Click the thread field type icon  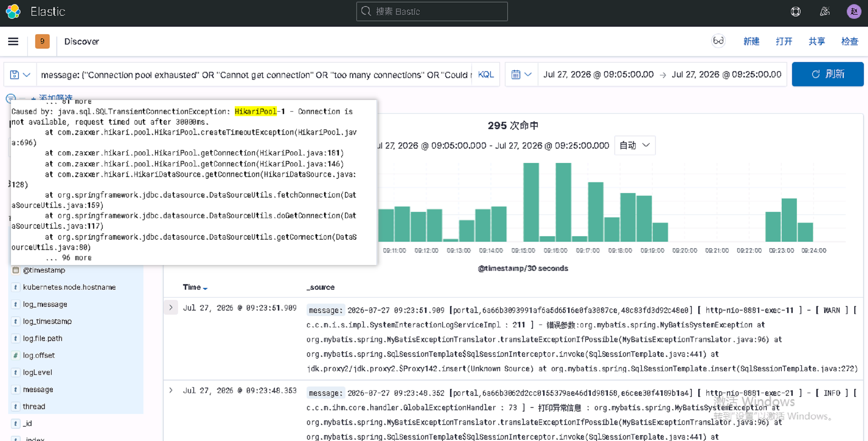[15, 406]
